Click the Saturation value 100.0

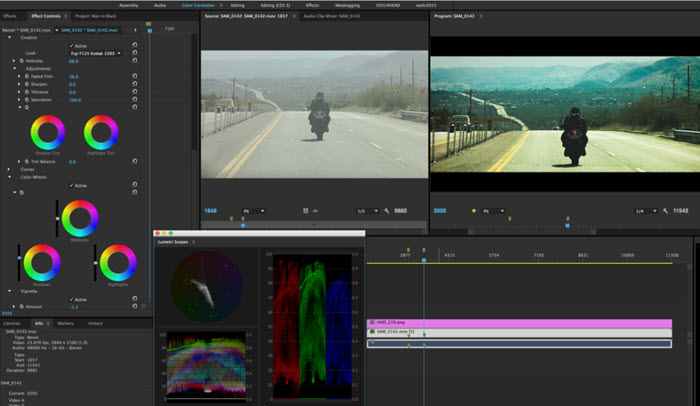(x=74, y=100)
